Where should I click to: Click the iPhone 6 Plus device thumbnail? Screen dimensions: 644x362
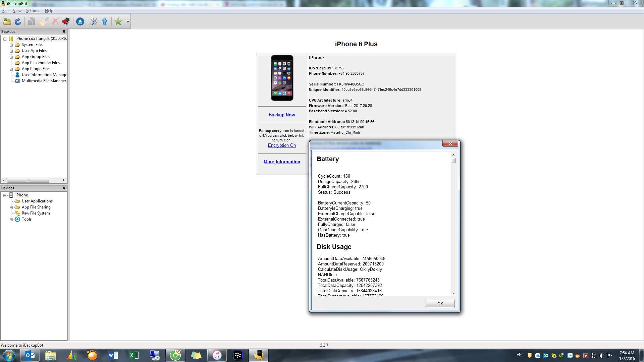pos(282,78)
